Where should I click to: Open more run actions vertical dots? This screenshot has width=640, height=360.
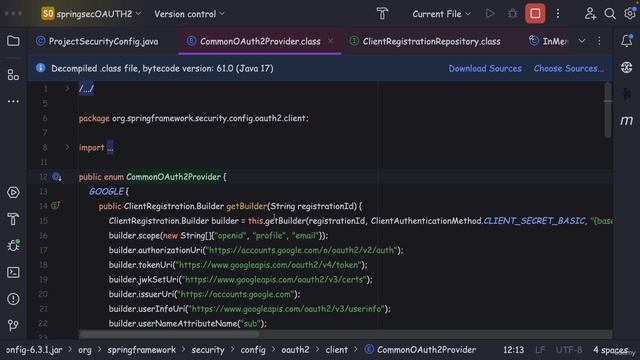point(558,14)
